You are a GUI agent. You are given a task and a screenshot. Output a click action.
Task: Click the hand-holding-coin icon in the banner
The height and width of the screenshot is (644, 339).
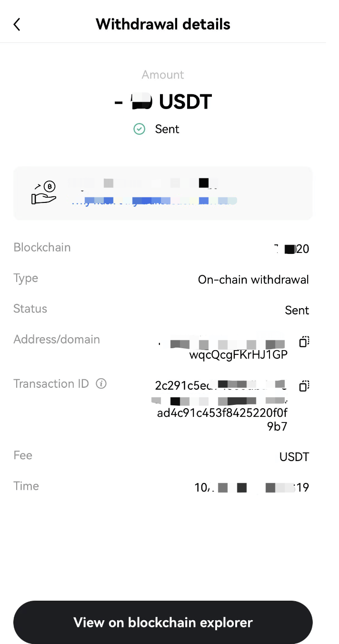44,193
